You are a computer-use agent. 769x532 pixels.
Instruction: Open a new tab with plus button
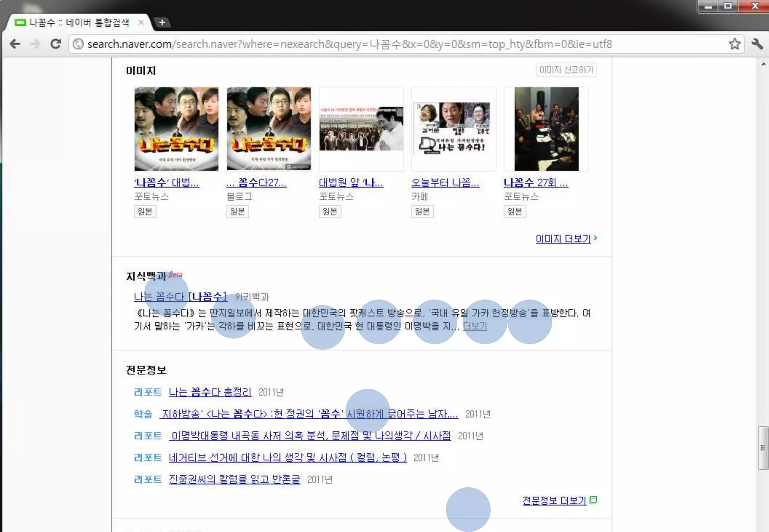[x=162, y=23]
